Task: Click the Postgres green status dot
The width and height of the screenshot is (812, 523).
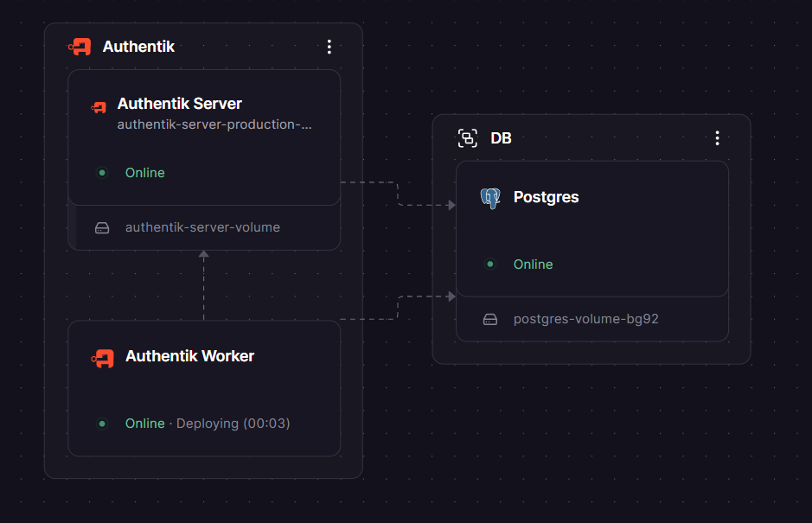Action: pos(490,264)
